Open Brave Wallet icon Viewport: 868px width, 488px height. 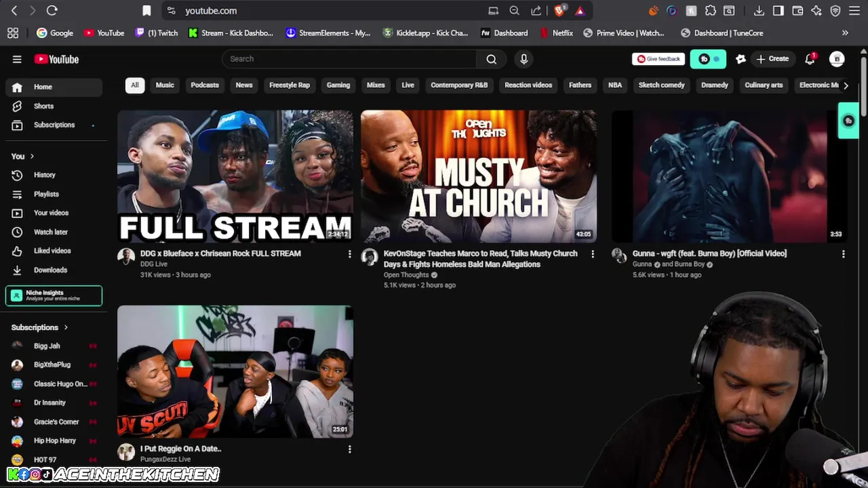[797, 11]
